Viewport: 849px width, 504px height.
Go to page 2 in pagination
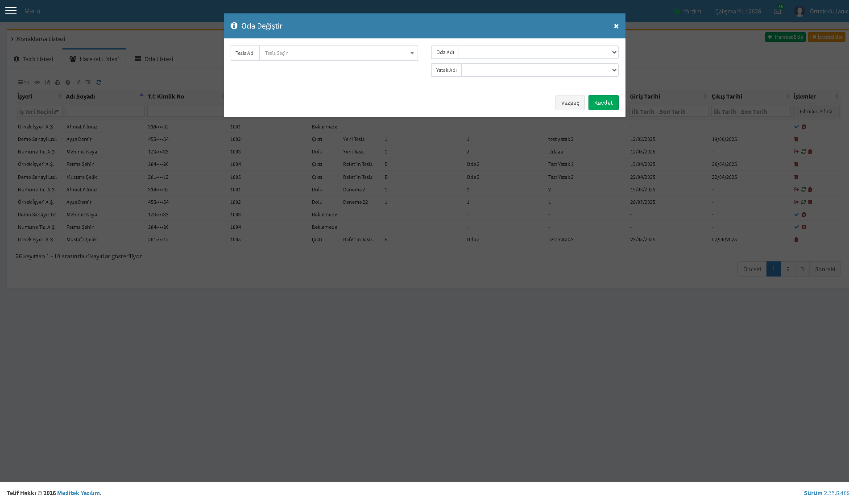(x=788, y=269)
